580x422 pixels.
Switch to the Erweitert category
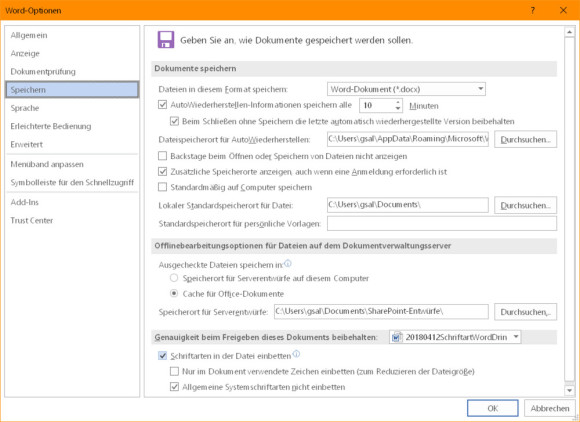pyautogui.click(x=27, y=144)
